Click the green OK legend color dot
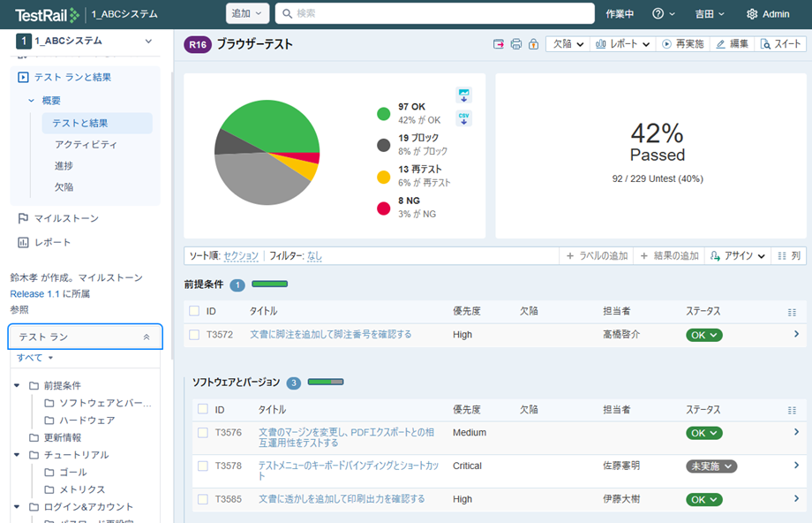812x523 pixels. click(x=384, y=113)
